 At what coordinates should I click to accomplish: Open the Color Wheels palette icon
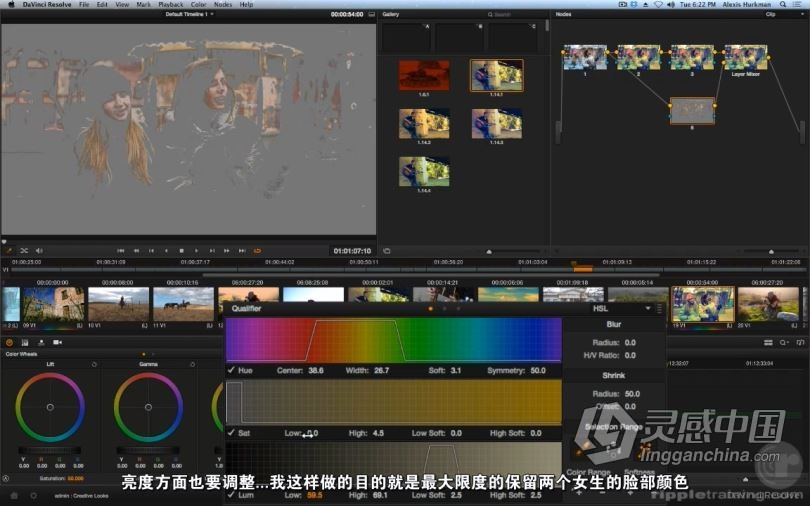tap(9, 342)
